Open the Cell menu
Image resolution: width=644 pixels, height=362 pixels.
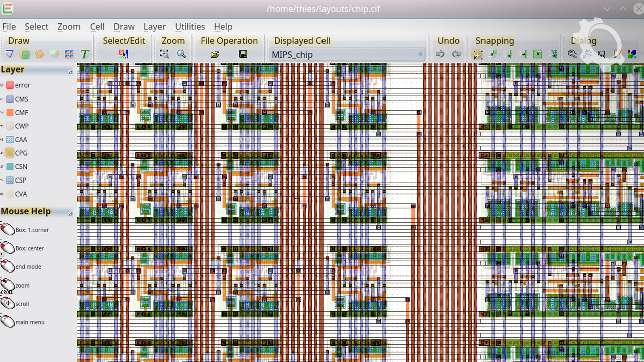[x=97, y=27]
